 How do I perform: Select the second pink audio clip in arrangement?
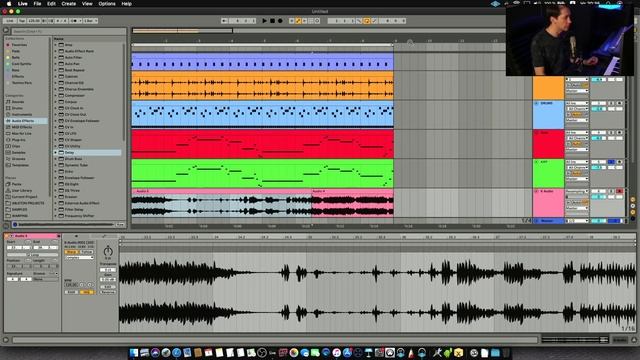(x=352, y=202)
